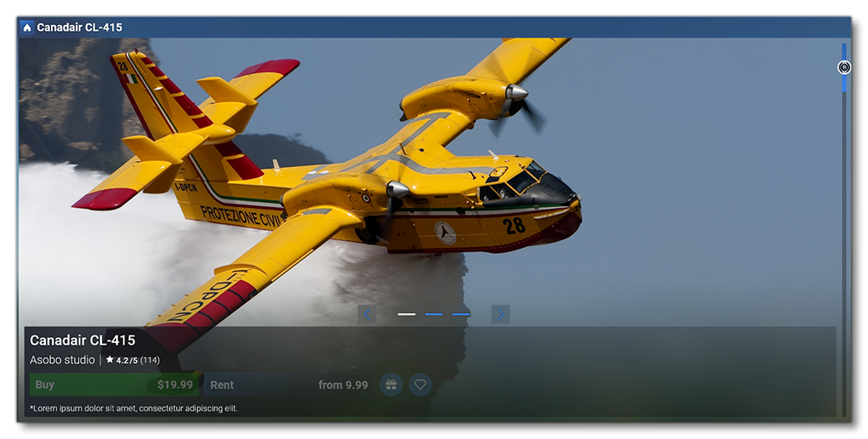Image resolution: width=868 pixels, height=439 pixels.
Task: Open the (114) reviews count
Action: (149, 361)
